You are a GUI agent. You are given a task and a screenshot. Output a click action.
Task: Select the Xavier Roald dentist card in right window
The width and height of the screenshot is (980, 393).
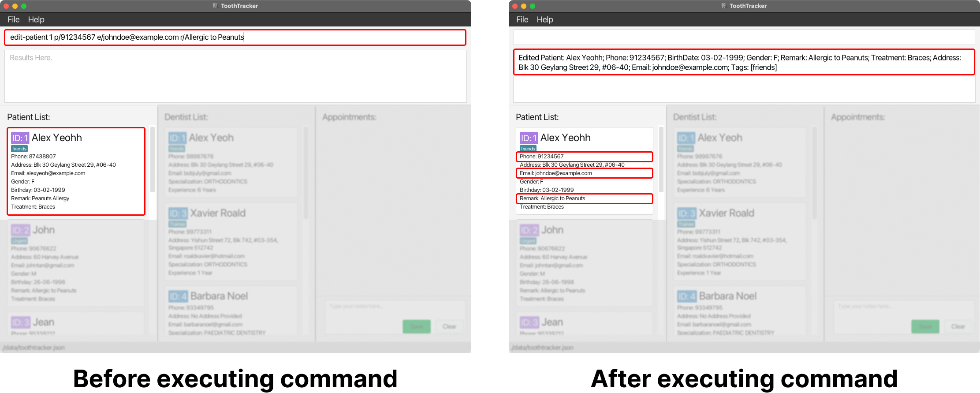[740, 242]
